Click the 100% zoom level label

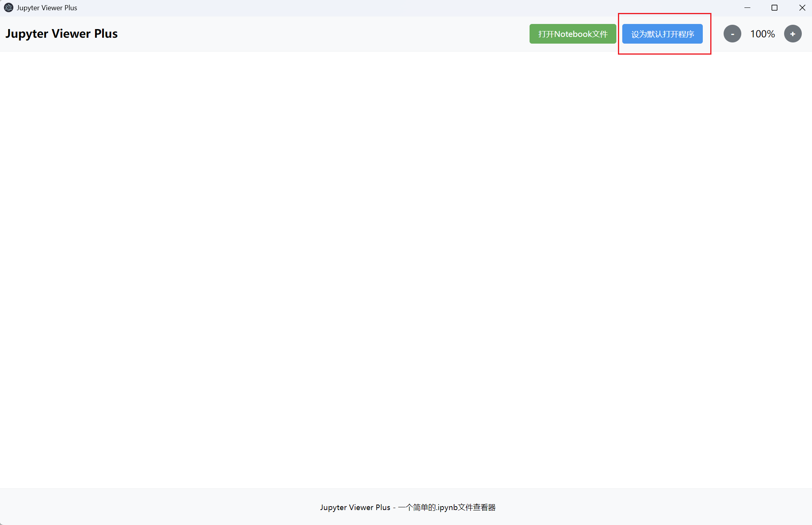pos(763,34)
